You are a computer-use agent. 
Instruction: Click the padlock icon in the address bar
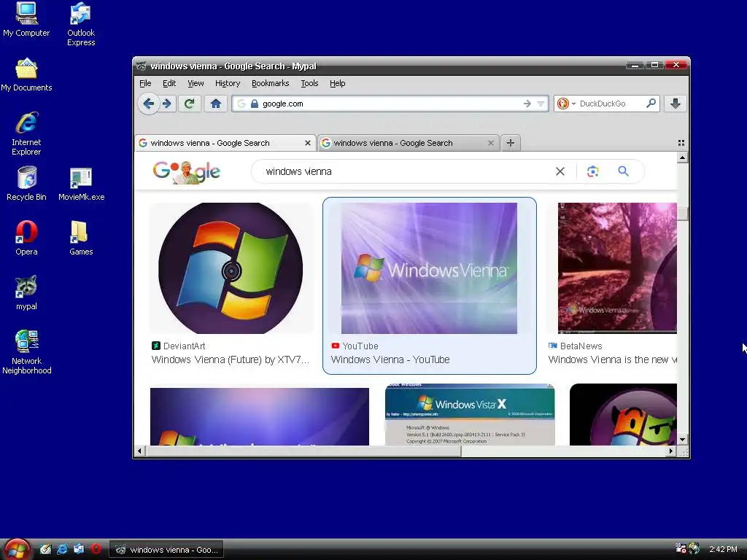point(255,104)
